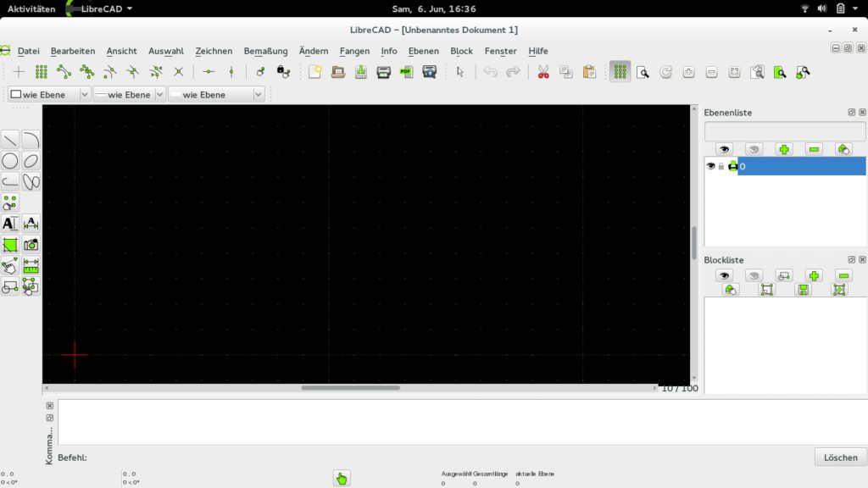Select the circle drawing tool

click(10, 161)
